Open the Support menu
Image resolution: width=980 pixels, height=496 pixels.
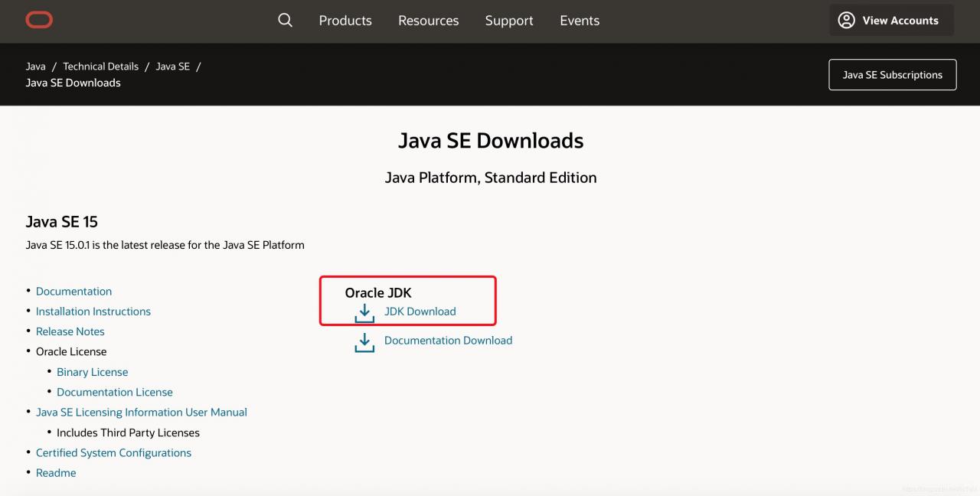509,21
